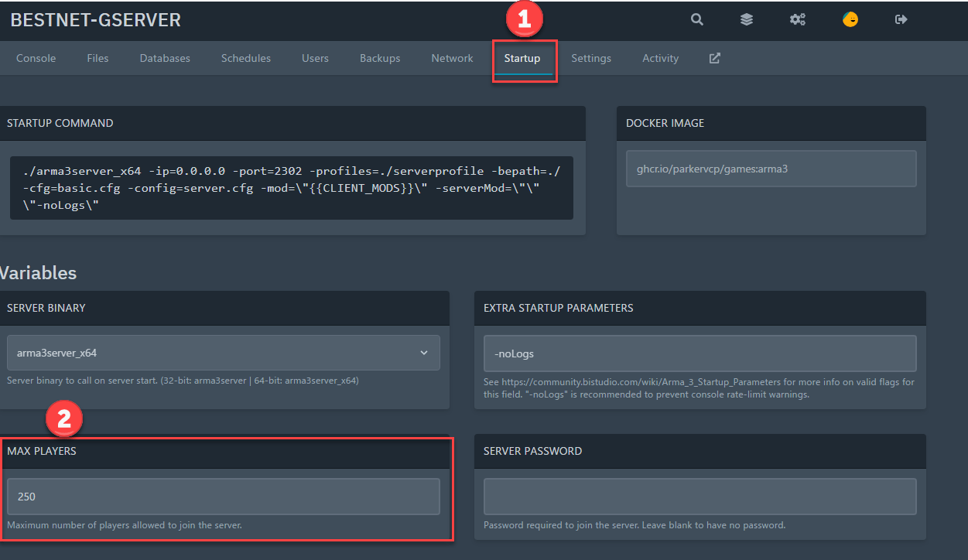Click the user avatar icon
Screen dimensions: 968x560
(x=850, y=20)
